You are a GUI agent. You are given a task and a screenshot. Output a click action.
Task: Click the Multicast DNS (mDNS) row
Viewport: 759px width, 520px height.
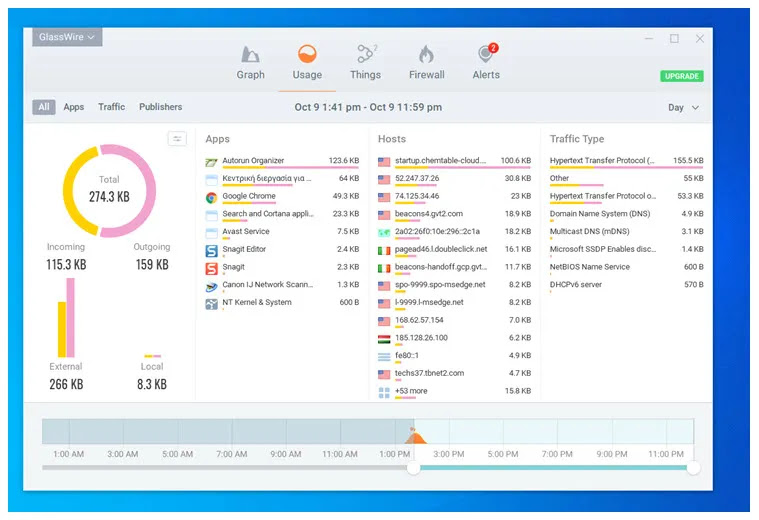626,233
